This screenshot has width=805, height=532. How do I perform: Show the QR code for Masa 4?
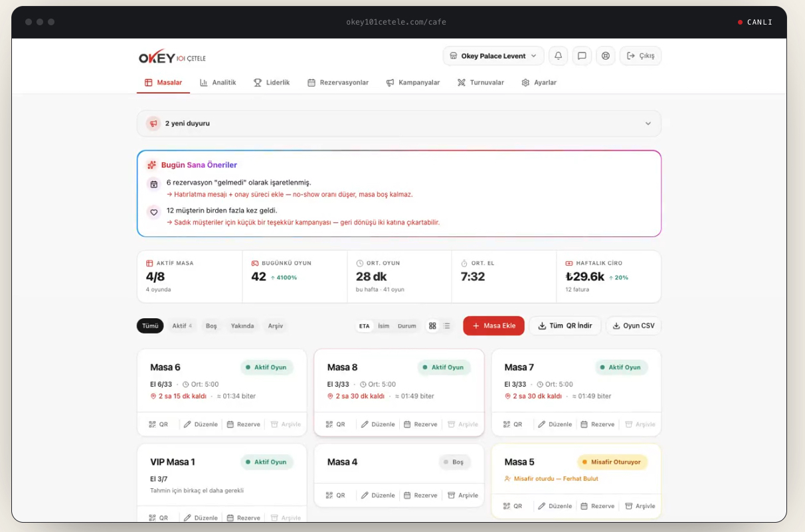(335, 495)
